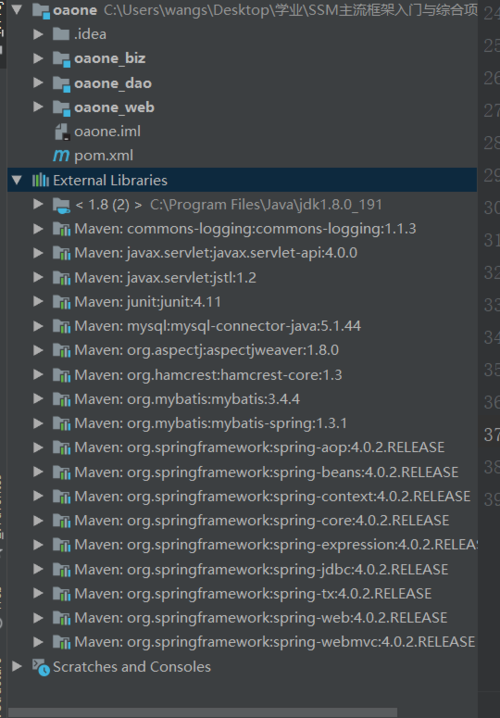Click the aspectjweaver library icon
The image size is (500, 718).
point(61,350)
